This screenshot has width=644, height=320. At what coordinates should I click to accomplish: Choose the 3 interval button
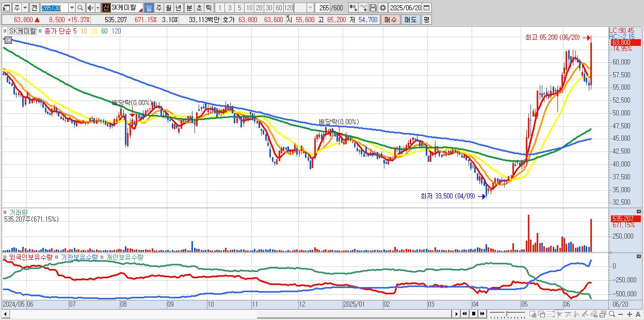pyautogui.click(x=230, y=8)
